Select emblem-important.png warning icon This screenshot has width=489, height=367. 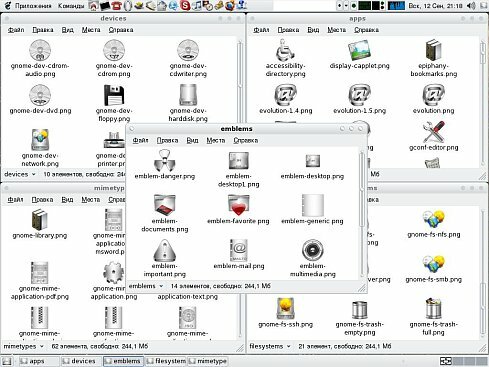click(x=165, y=250)
